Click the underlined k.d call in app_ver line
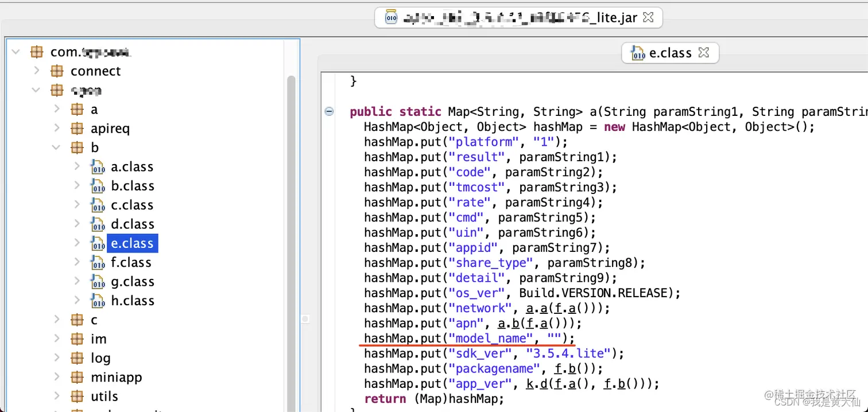The height and width of the screenshot is (412, 868). tap(536, 383)
